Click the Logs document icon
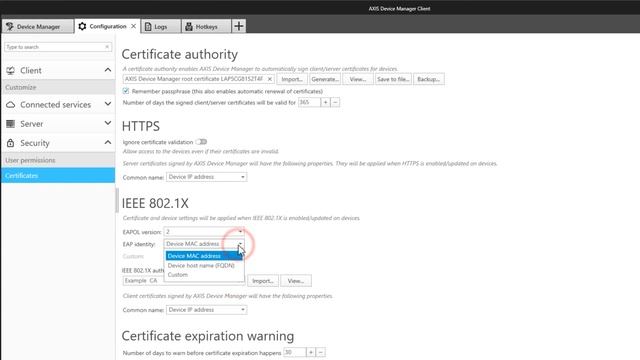Screen dimensions: 640x360 click(x=148, y=27)
